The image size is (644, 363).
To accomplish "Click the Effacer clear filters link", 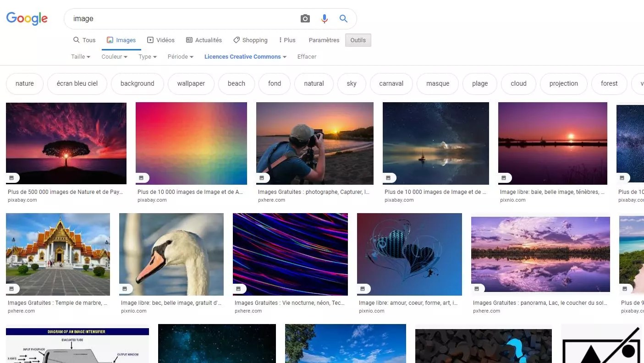I will 307,56.
